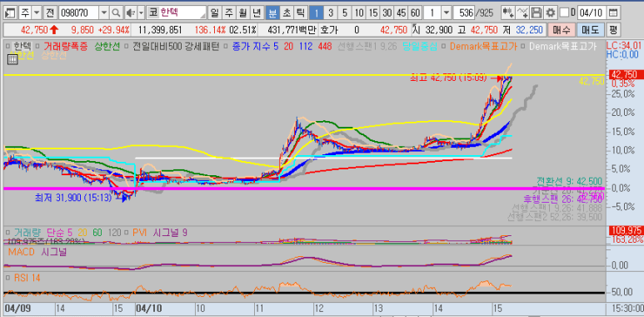Select the 30 minute interval

[387, 13]
